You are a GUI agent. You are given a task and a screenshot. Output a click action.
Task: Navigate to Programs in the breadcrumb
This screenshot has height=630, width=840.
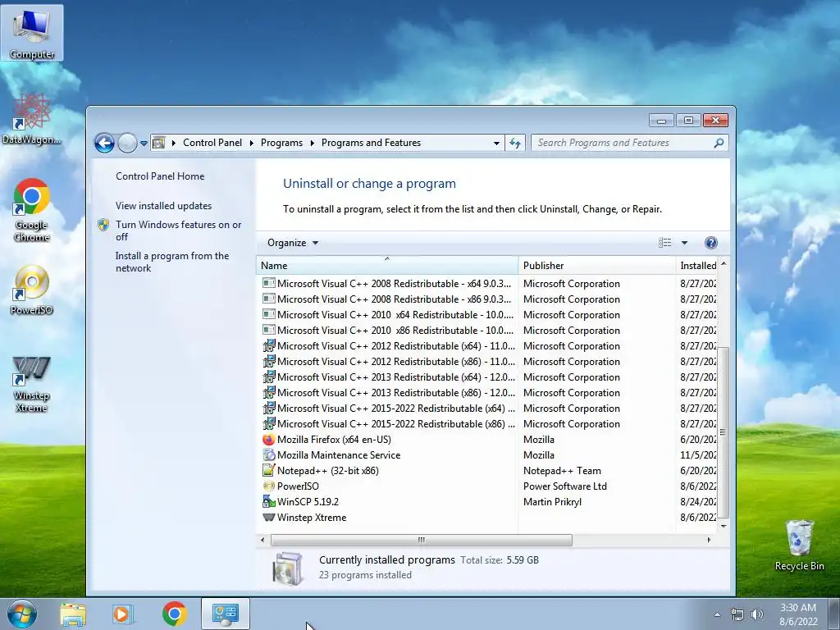click(281, 143)
